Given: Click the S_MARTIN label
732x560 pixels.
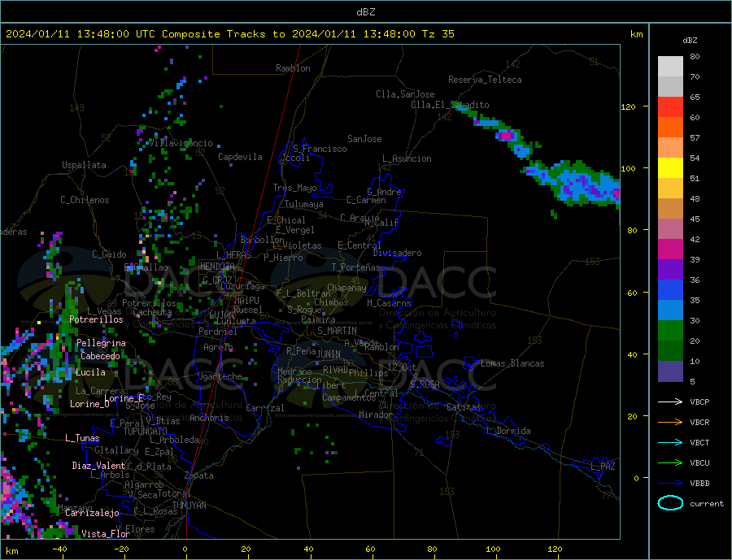Looking at the screenshot, I should [337, 331].
